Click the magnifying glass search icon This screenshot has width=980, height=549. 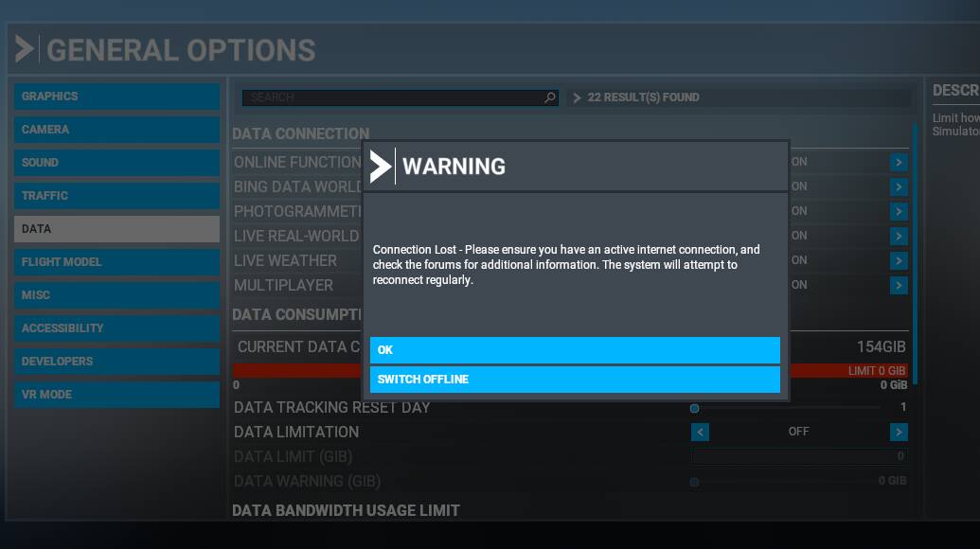pos(550,97)
